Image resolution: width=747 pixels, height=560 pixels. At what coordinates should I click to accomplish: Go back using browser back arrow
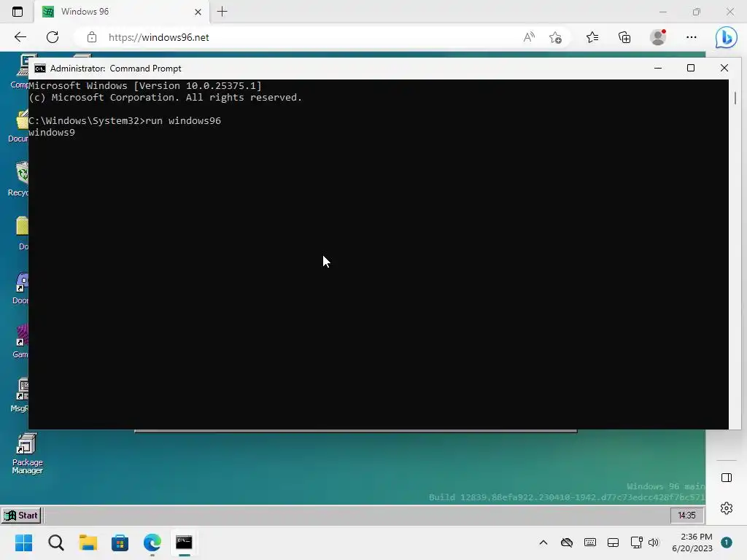click(x=20, y=37)
